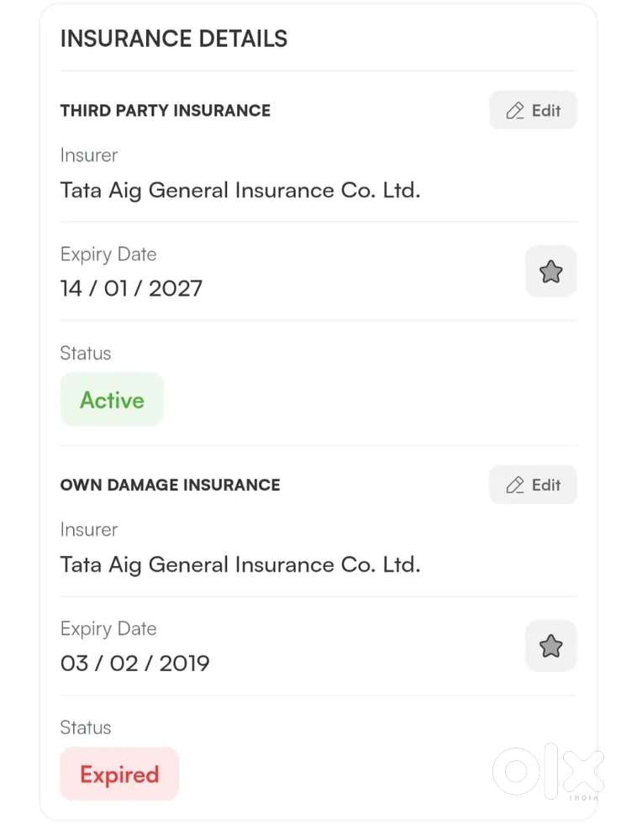Click the Status label above the Expired badge
Screen dimensions: 637x840
tap(86, 728)
